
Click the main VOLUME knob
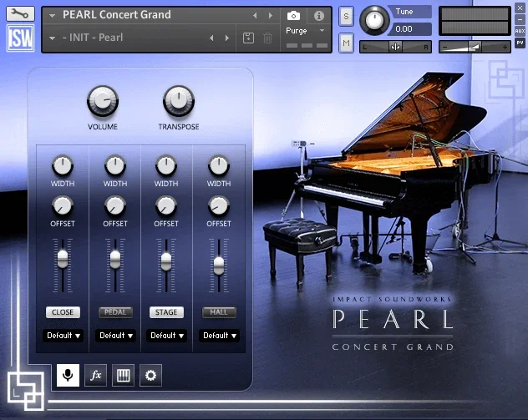coord(103,101)
